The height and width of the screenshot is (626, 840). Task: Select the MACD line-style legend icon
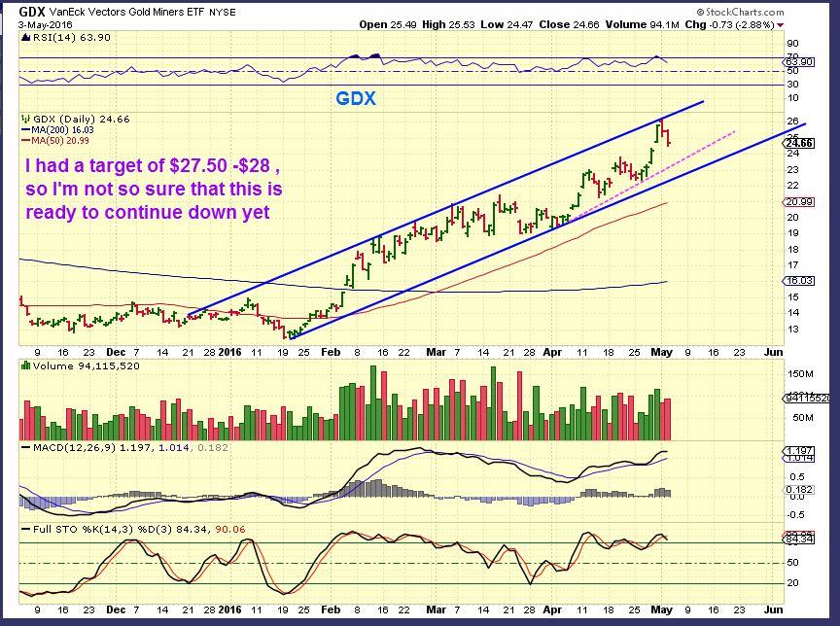coord(26,447)
